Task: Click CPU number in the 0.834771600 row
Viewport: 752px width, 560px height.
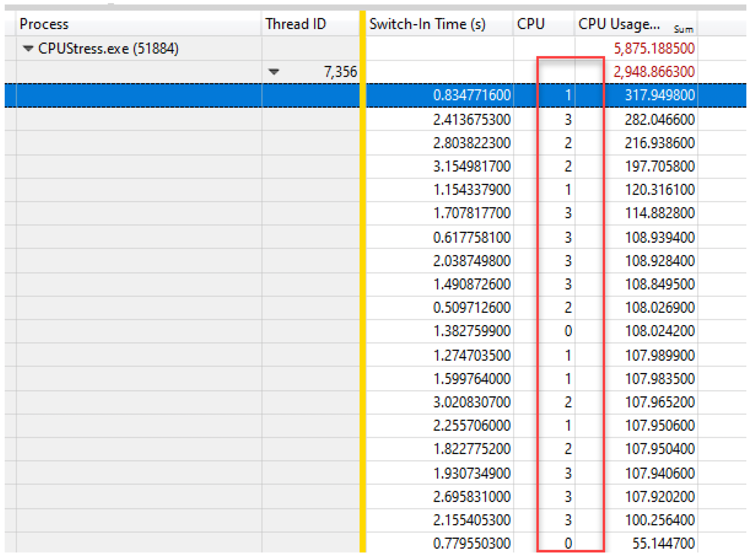Action: pyautogui.click(x=568, y=95)
